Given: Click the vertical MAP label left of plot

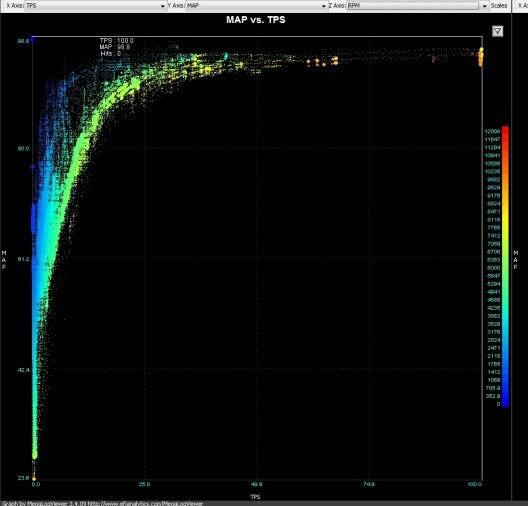Looking at the screenshot, I should point(4,260).
